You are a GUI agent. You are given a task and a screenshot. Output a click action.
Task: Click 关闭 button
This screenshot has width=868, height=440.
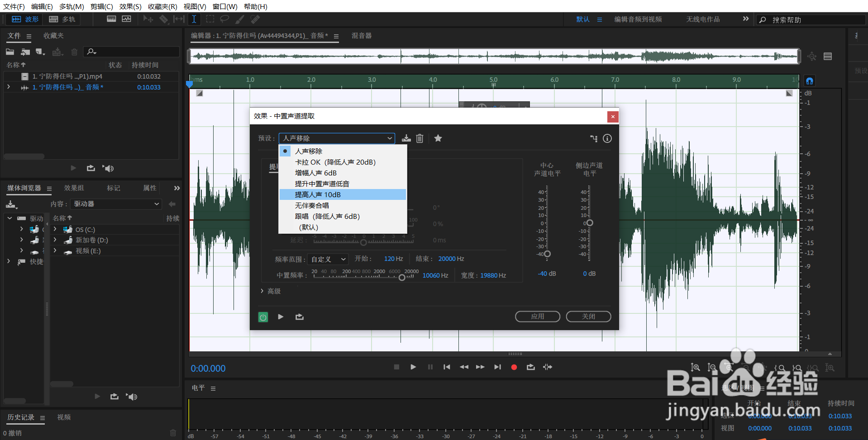(588, 317)
